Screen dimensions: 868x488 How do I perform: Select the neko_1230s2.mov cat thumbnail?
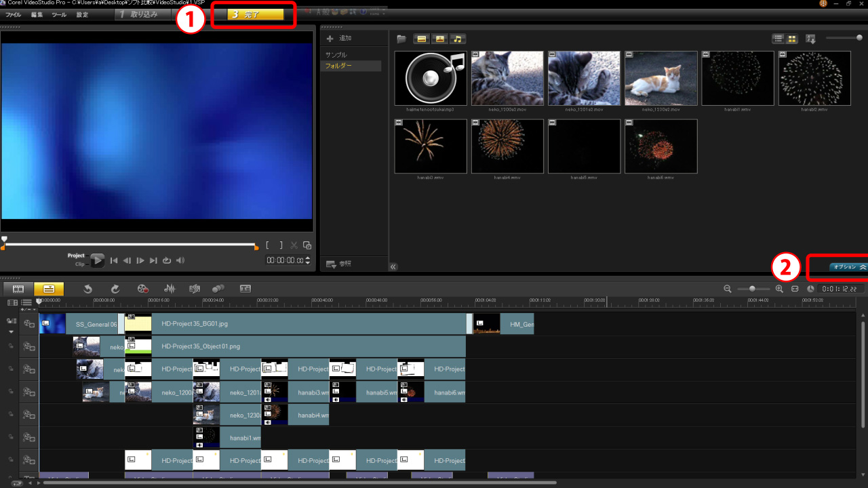(660, 78)
